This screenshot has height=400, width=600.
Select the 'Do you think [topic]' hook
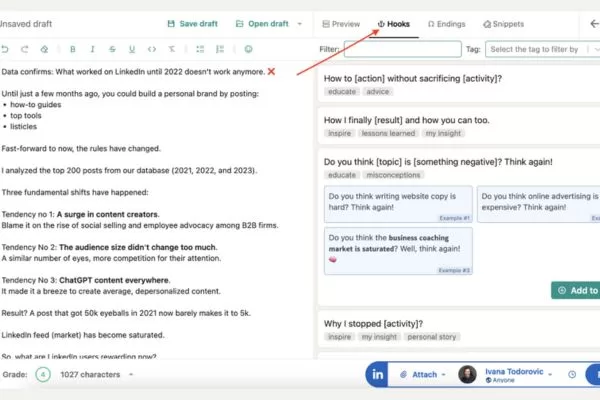pyautogui.click(x=438, y=162)
